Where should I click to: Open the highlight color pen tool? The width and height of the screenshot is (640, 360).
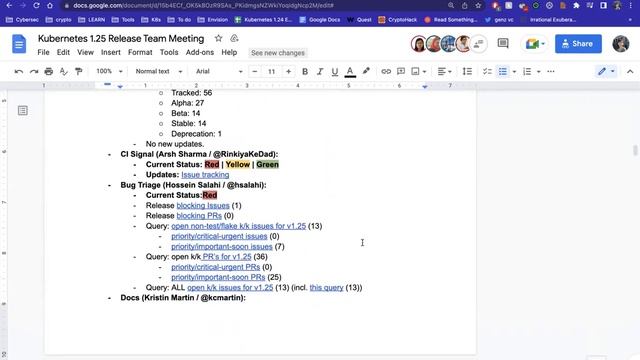click(x=366, y=71)
